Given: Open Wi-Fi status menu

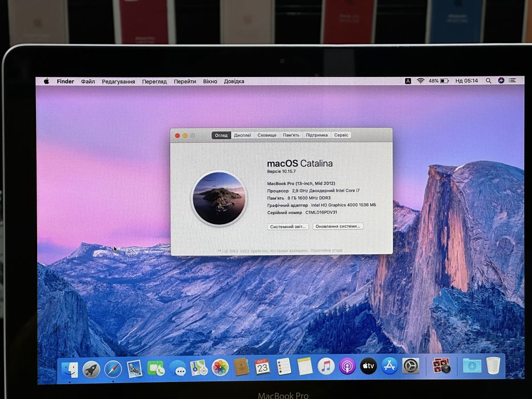Looking at the screenshot, I should point(420,81).
